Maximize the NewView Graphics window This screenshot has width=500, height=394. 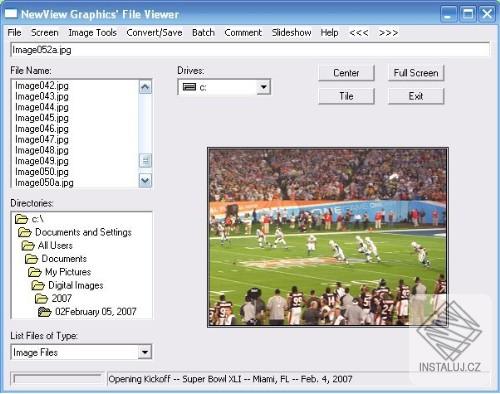tap(468, 14)
